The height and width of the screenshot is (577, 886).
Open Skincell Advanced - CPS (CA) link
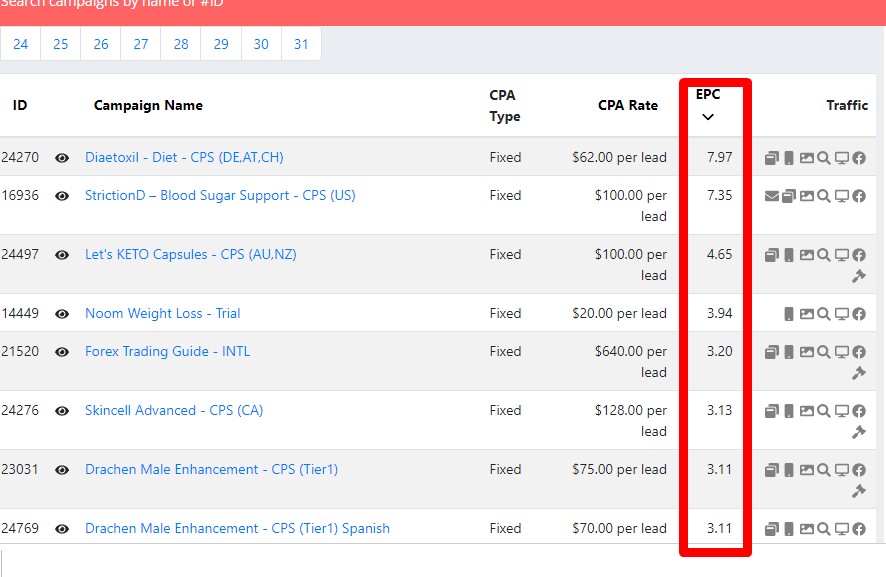pyautogui.click(x=174, y=410)
